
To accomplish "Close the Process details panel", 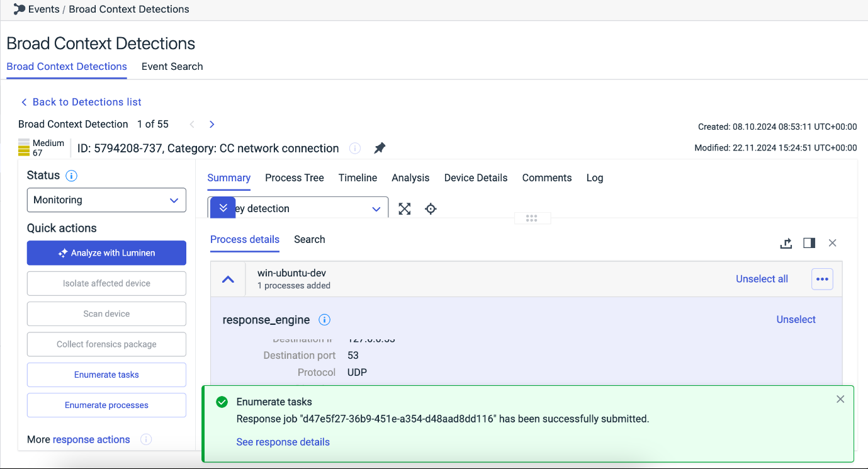I will pos(833,243).
